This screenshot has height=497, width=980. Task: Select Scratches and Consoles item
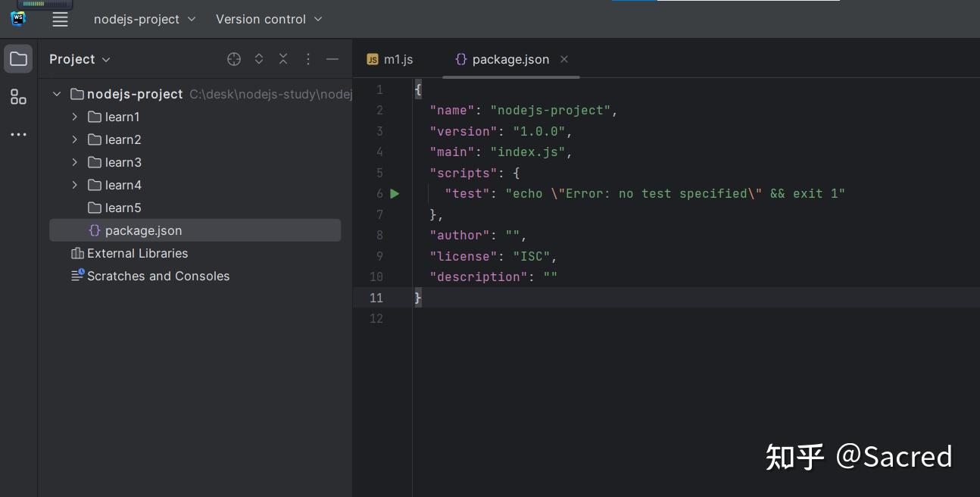coord(158,276)
